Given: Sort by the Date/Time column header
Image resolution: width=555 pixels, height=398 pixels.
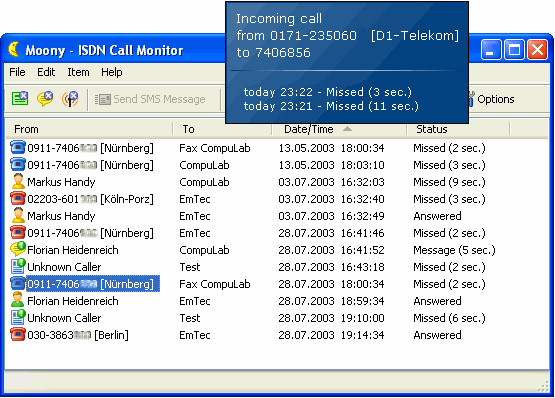Looking at the screenshot, I should pyautogui.click(x=339, y=129).
